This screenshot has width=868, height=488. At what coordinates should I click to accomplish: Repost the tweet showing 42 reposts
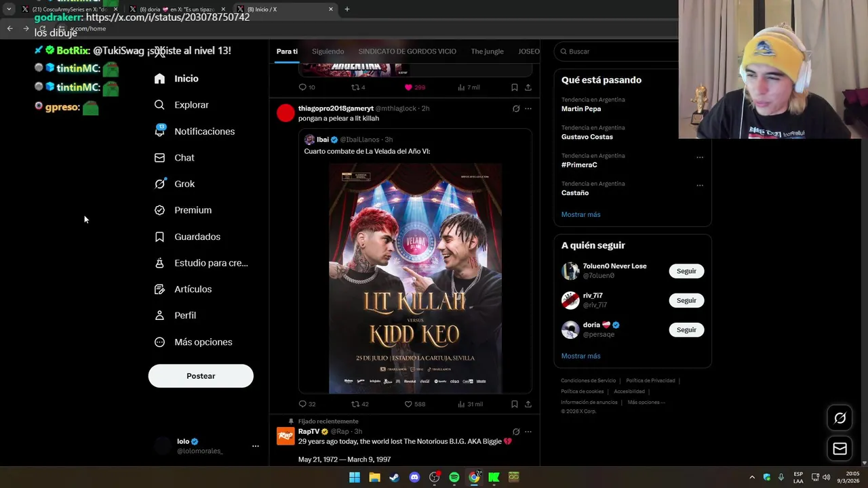tap(359, 404)
